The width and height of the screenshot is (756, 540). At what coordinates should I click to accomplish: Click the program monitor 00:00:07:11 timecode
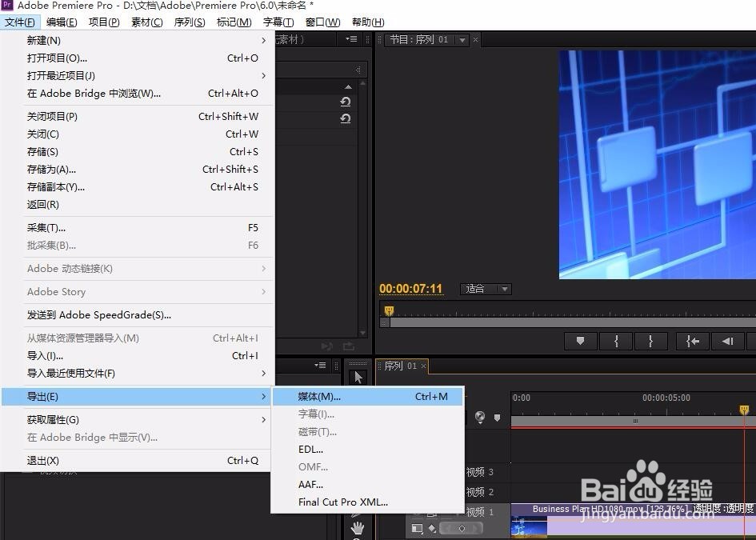[410, 289]
